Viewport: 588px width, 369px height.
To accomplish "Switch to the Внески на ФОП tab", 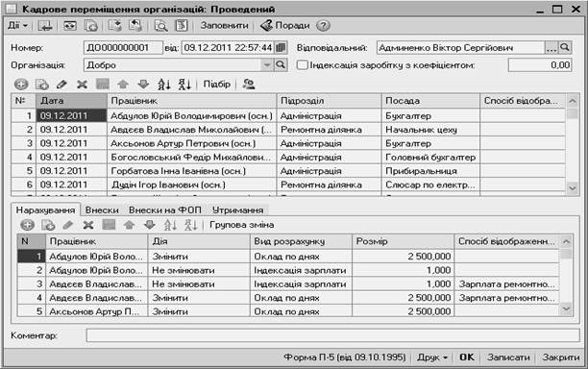I will pyautogui.click(x=165, y=210).
